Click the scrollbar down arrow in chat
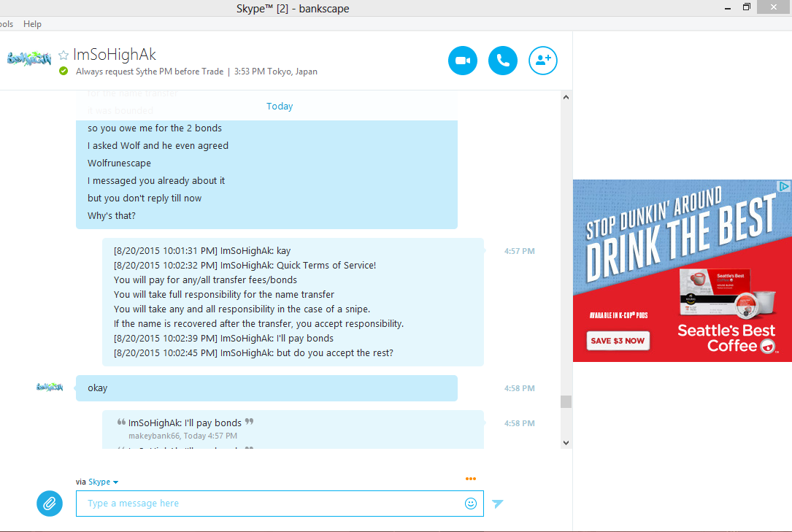This screenshot has width=792, height=532. (x=566, y=443)
